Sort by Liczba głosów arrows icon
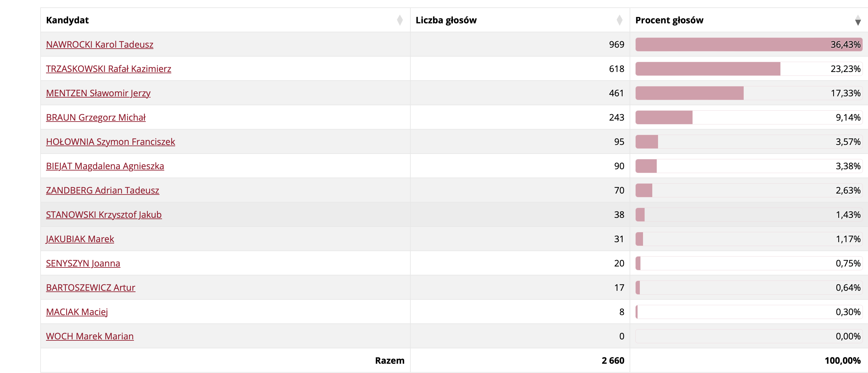Screen dimensions: 868x373 click(619, 20)
